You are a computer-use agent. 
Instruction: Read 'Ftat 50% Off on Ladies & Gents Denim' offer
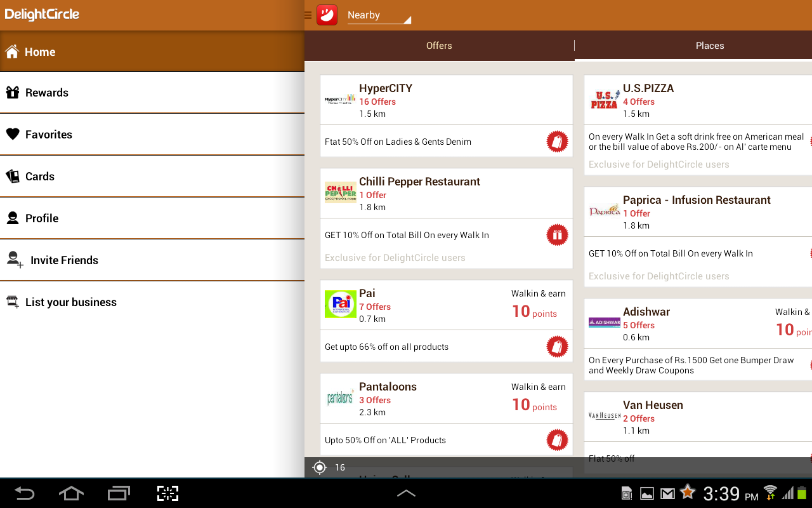(x=398, y=142)
